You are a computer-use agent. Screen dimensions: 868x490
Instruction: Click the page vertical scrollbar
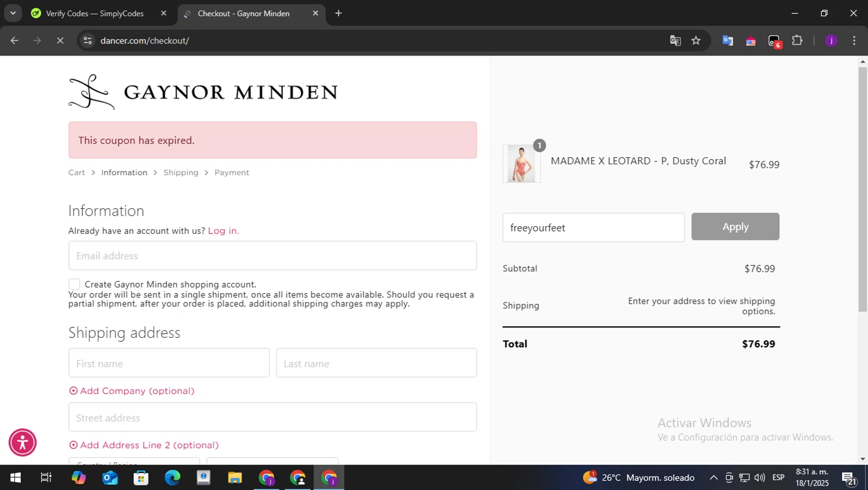point(863,190)
